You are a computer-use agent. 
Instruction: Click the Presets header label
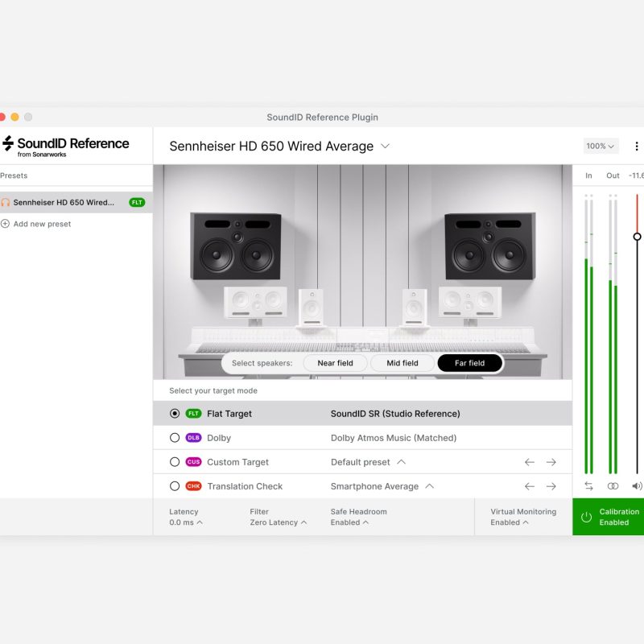pyautogui.click(x=14, y=175)
